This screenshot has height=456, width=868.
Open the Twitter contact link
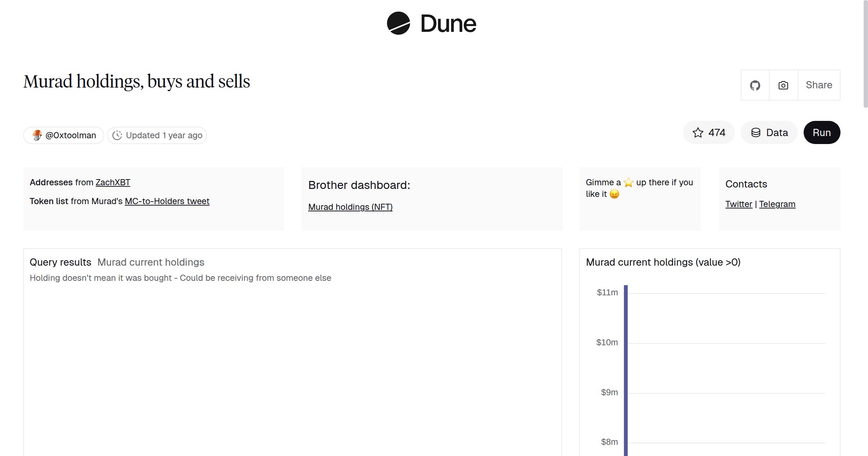(x=738, y=204)
